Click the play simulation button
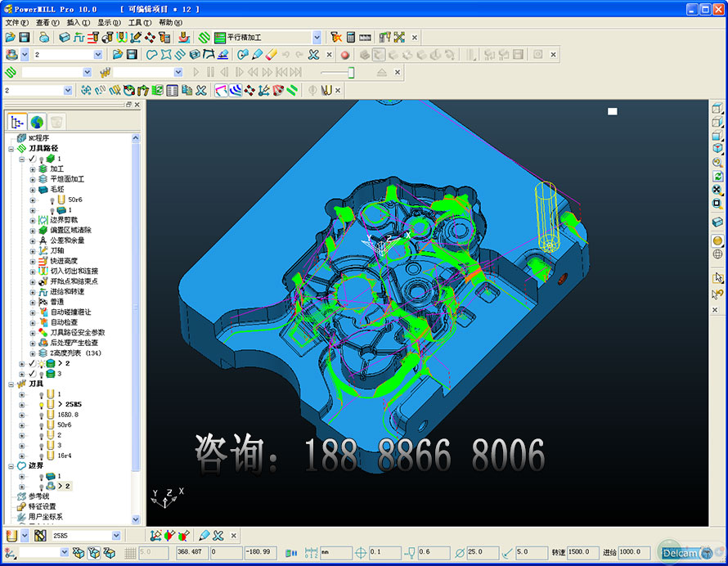 (x=196, y=73)
